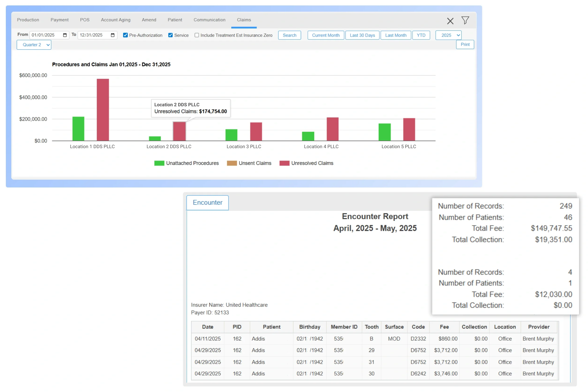This screenshot has width=588, height=392.
Task: Uncheck the Service checkbox
Action: [170, 35]
